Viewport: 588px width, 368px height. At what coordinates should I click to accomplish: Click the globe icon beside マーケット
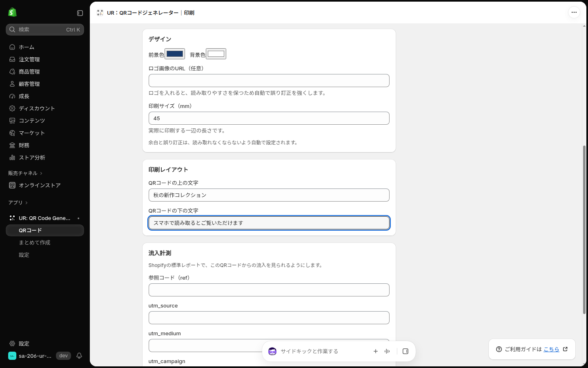coord(12,133)
